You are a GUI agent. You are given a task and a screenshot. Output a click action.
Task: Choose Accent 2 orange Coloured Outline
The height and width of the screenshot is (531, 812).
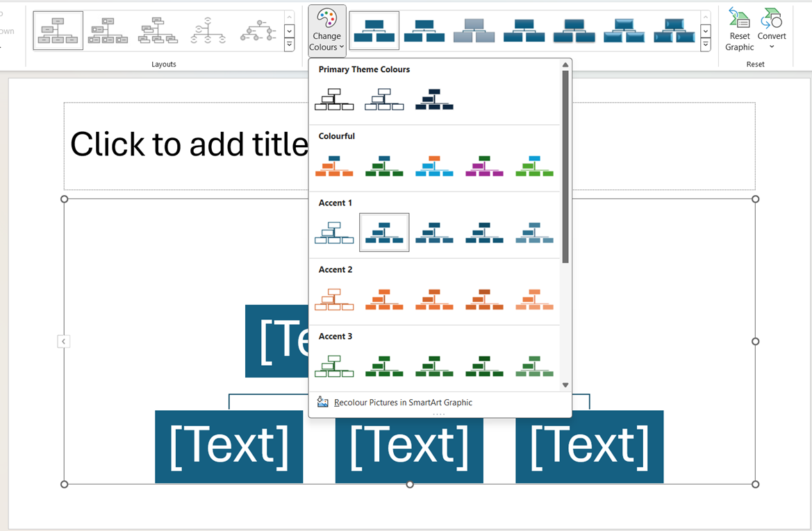point(335,300)
